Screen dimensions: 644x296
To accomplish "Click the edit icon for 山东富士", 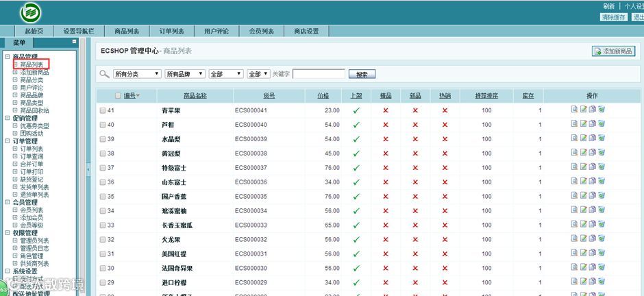I will (x=583, y=181).
